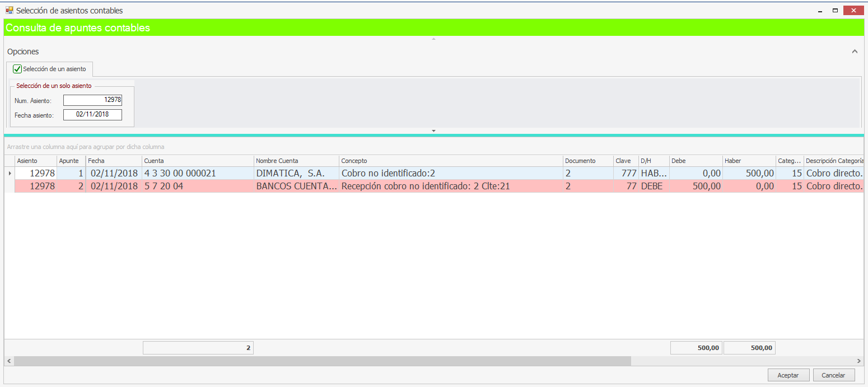
Task: Click the row indicator arrow of first row
Action: pos(9,174)
